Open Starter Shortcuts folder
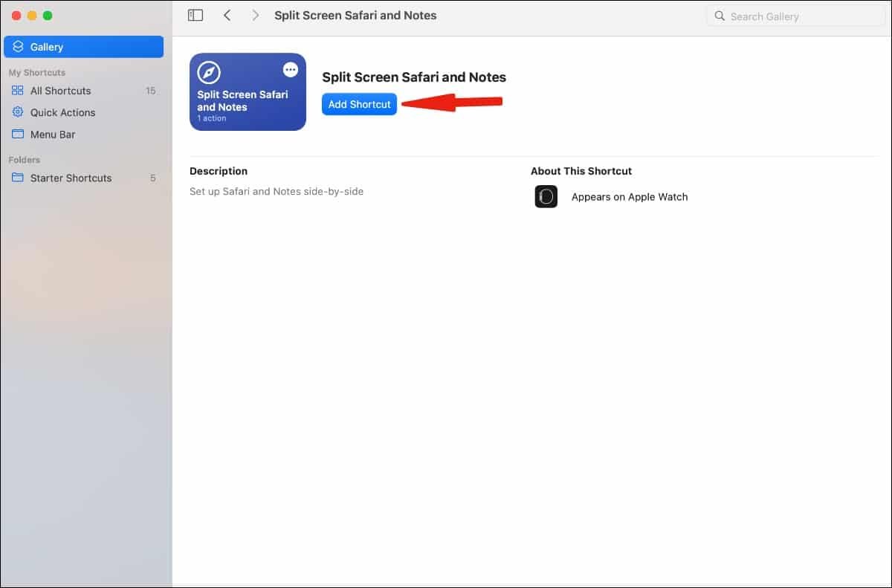Viewport: 892px width, 588px height. click(83, 178)
